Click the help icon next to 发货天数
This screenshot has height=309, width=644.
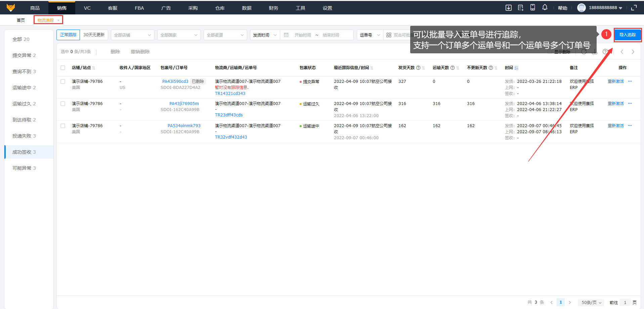point(418,68)
